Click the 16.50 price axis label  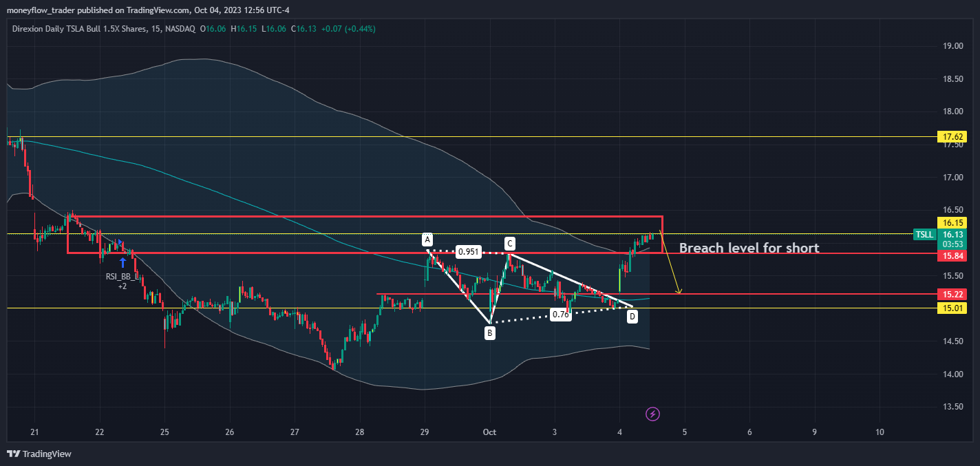pyautogui.click(x=952, y=210)
